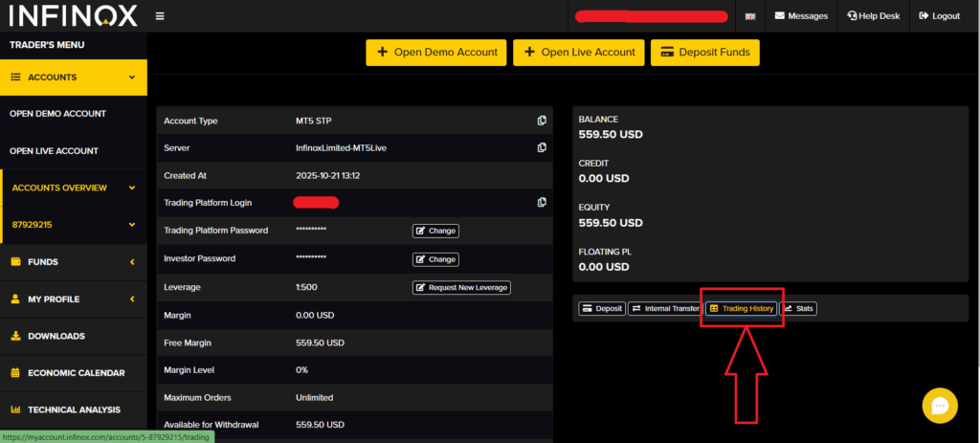Image resolution: width=980 pixels, height=443 pixels.
Task: Change the Trading Platform Password
Action: pos(435,231)
